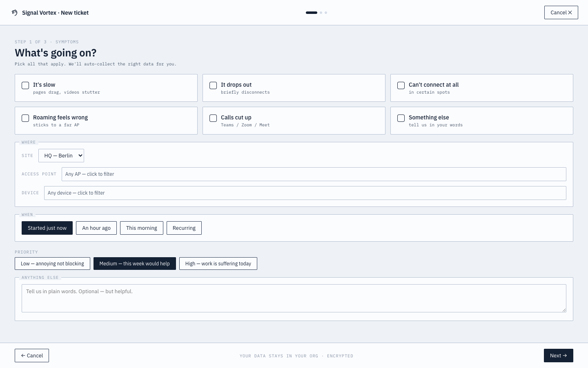Click the "What's going on?" heading
This screenshot has height=368, width=588.
[56, 53]
